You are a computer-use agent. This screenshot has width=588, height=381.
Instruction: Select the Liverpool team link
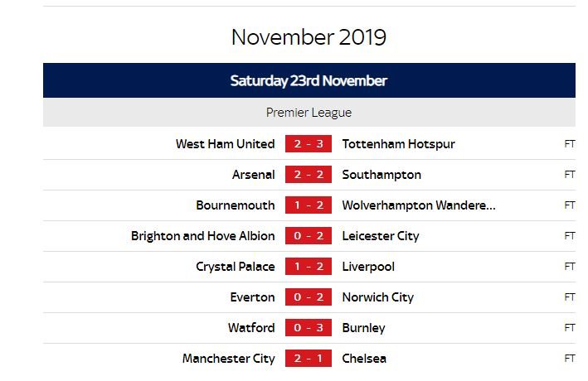tap(368, 267)
